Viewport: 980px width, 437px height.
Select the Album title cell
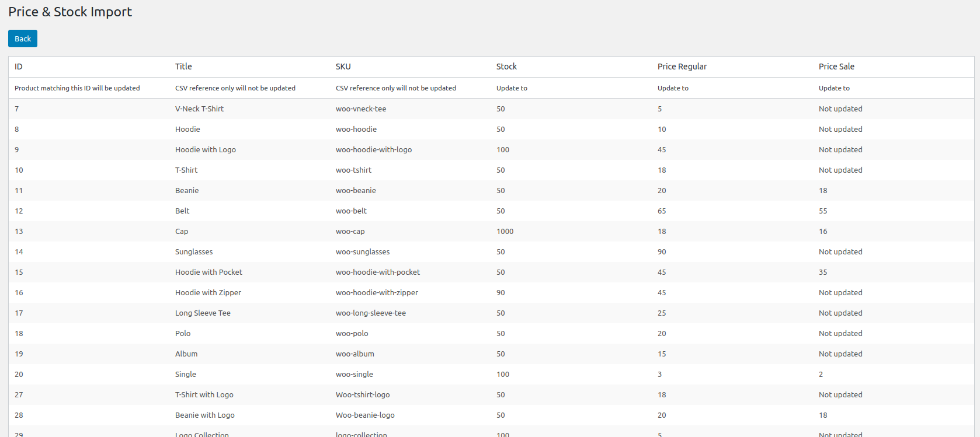[x=186, y=354]
